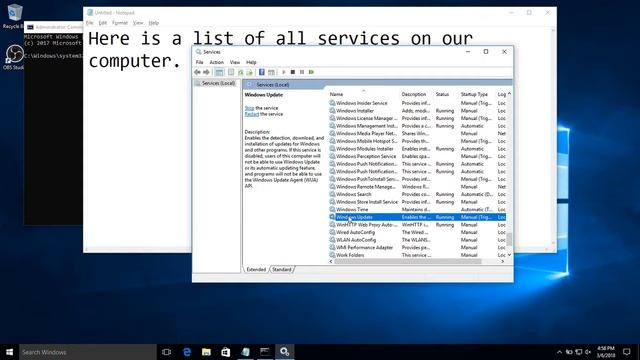Start service using the play toolbar icon
Screen dimensions: 640x360
click(x=284, y=72)
